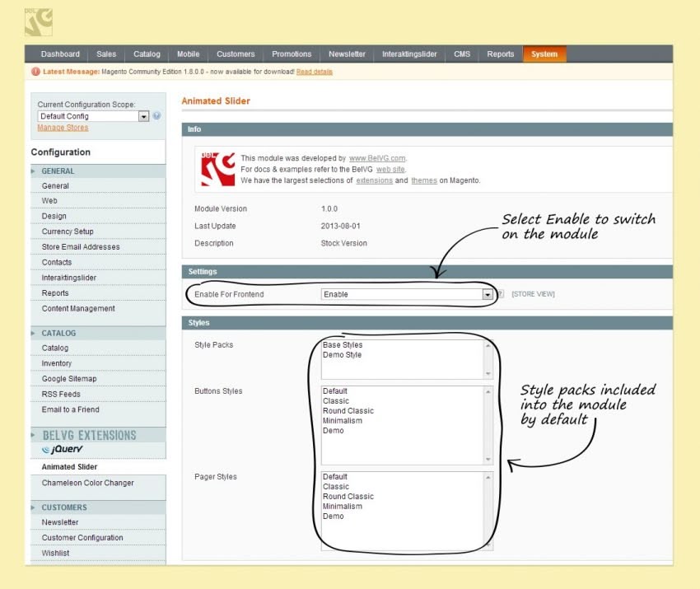Visit the www.BelVG.com link

[377, 158]
